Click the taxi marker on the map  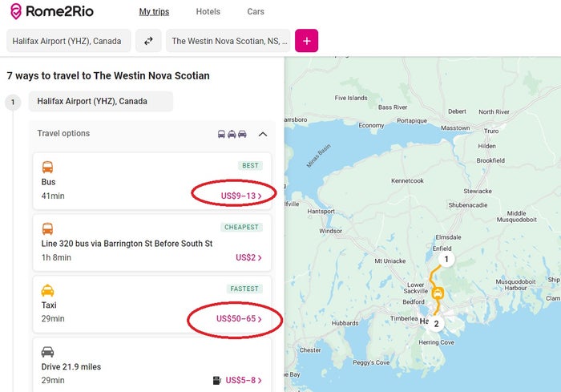(438, 293)
